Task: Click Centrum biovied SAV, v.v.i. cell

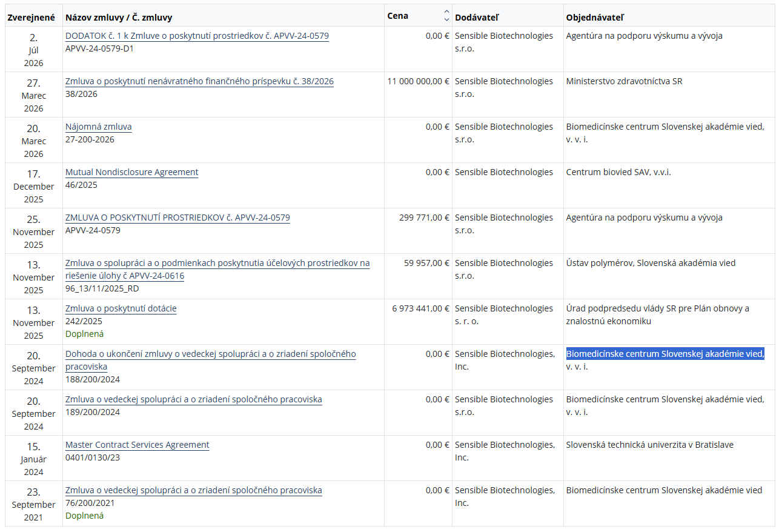Action: pyautogui.click(x=618, y=172)
